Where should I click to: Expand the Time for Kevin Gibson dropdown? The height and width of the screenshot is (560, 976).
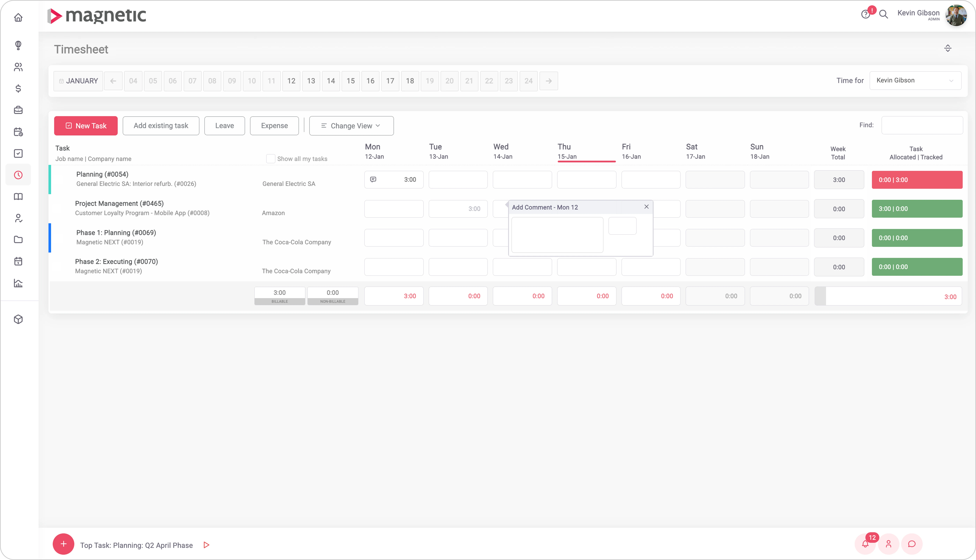click(915, 80)
